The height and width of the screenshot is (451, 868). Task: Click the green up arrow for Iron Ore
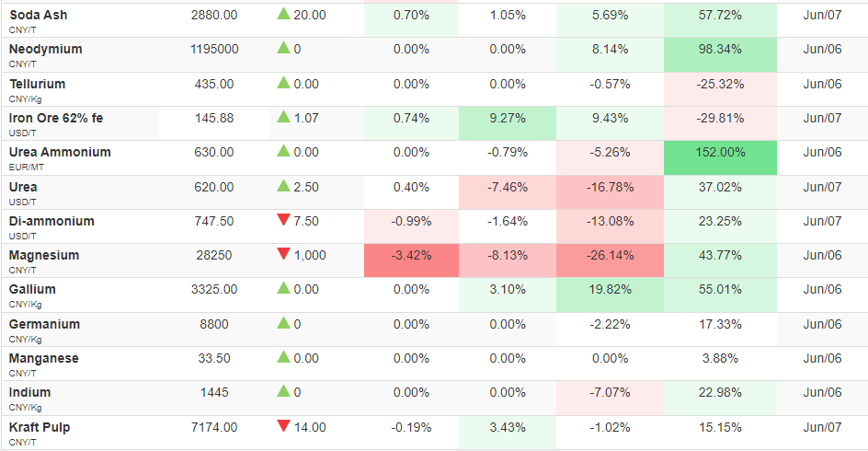[283, 116]
